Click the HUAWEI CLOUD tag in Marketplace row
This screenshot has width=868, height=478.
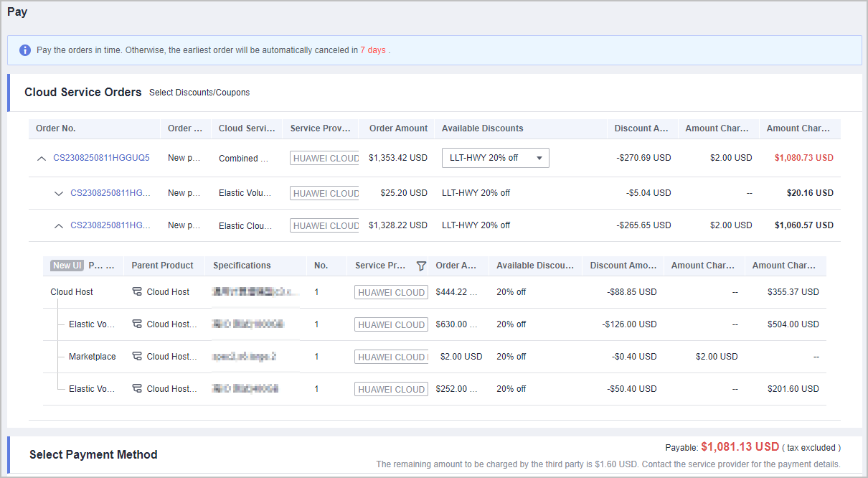[x=391, y=357]
